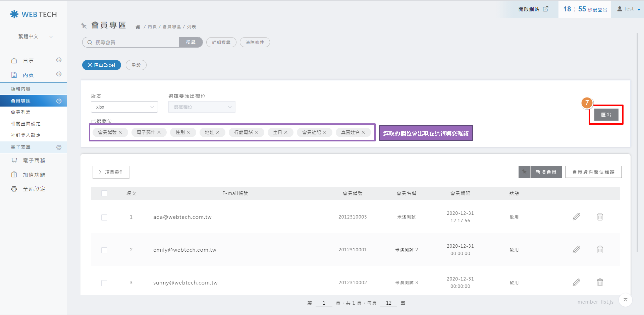
Task: Open settings gear next to 首頁
Action: click(59, 60)
